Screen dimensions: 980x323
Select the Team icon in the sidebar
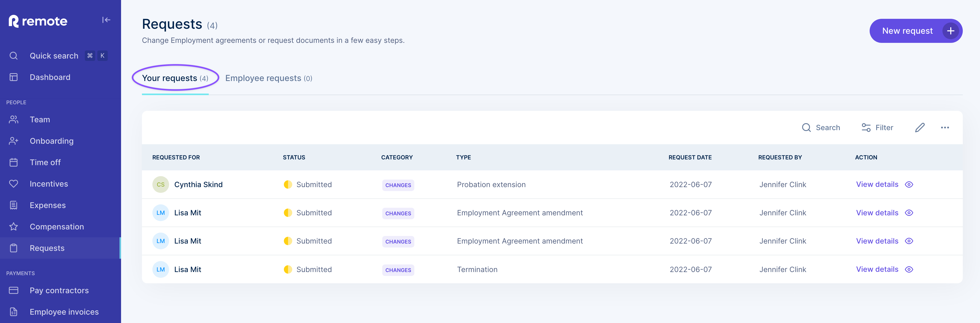(14, 119)
